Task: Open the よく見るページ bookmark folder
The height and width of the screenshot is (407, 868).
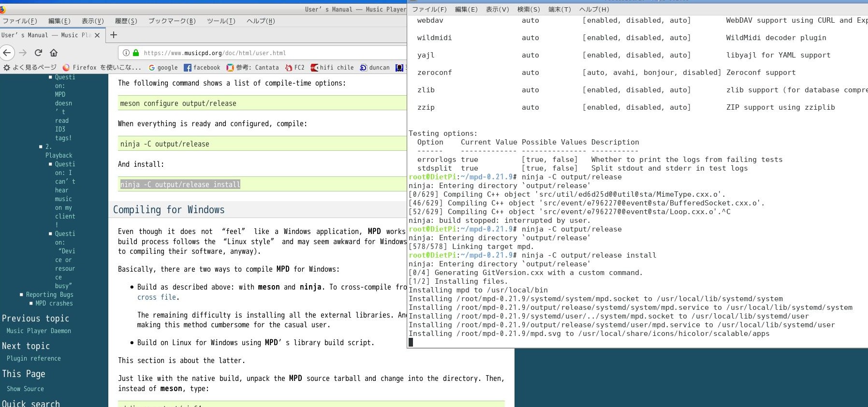Action: tap(30, 68)
